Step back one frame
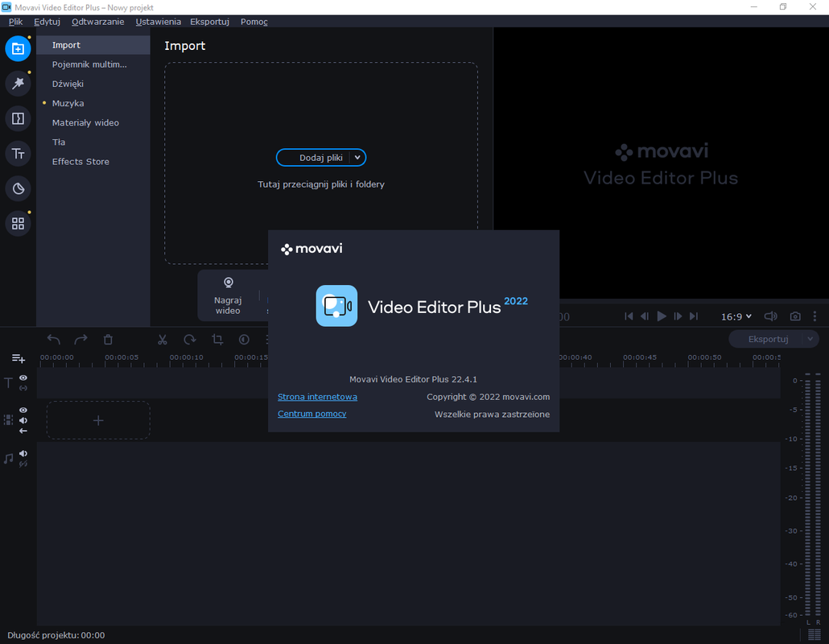829x644 pixels. point(645,316)
